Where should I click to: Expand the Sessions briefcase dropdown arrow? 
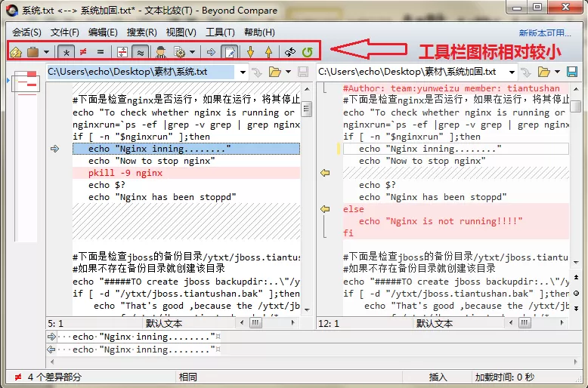point(47,52)
